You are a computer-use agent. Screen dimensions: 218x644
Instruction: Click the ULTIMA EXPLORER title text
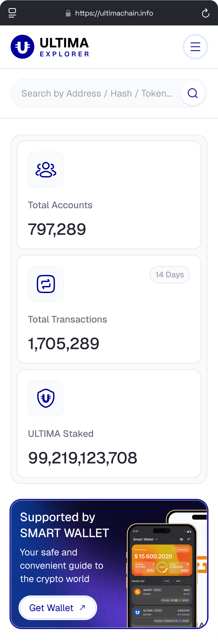(64, 47)
